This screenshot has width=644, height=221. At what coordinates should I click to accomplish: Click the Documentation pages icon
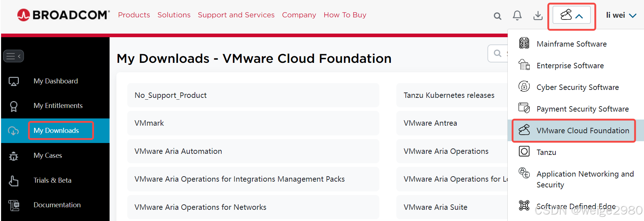tap(14, 205)
